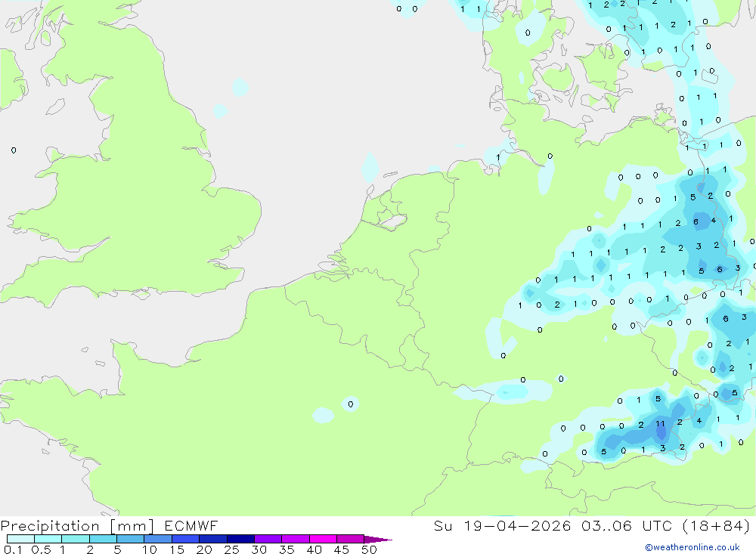Image resolution: width=756 pixels, height=554 pixels.
Task: Click the '50' legend scale label
Action: click(369, 549)
